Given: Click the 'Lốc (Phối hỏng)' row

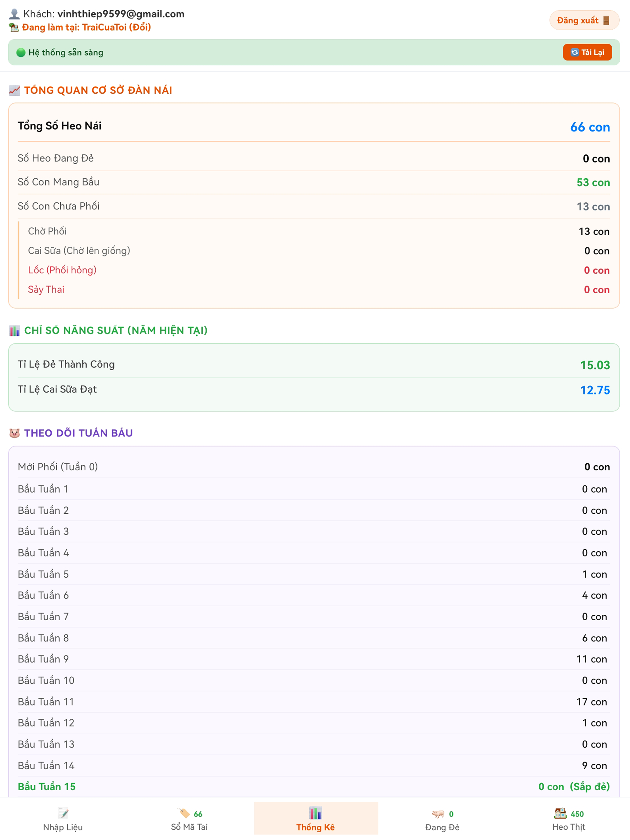Looking at the screenshot, I should tap(319, 270).
